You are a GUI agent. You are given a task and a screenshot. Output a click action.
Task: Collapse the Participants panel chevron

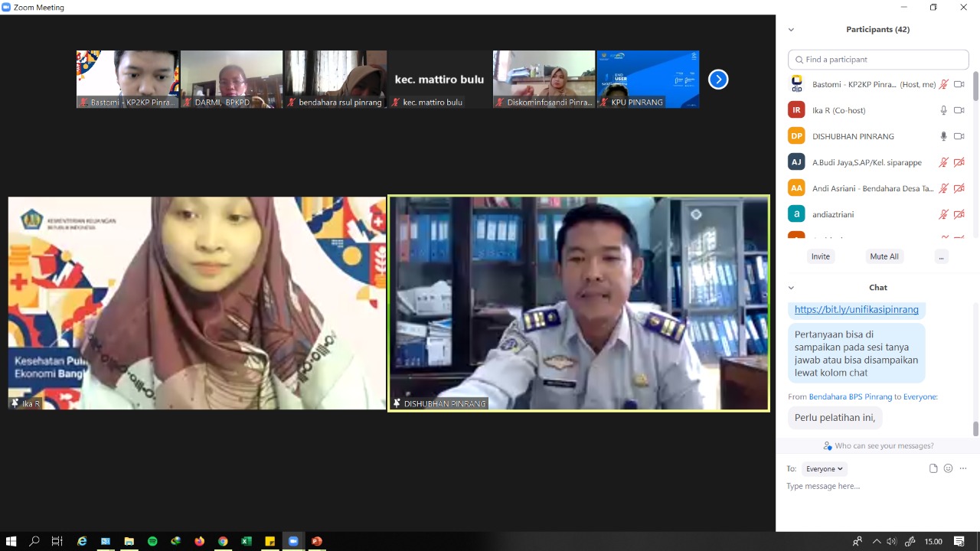coord(791,30)
